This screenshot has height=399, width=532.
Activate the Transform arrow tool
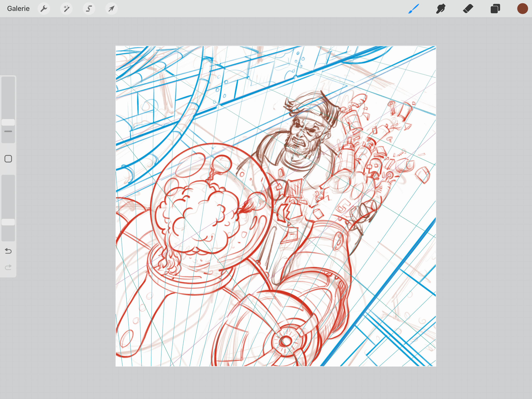pos(111,9)
